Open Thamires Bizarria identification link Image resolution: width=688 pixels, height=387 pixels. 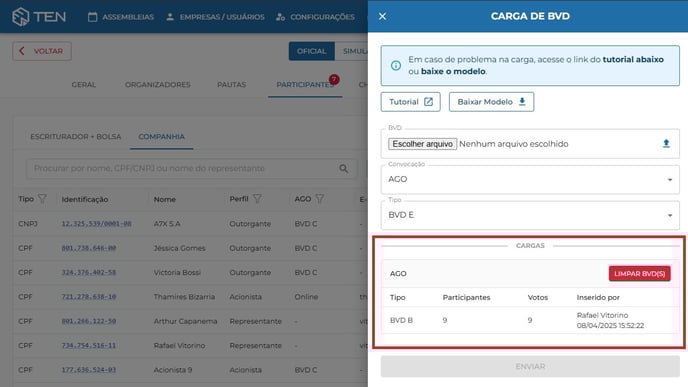(x=89, y=297)
